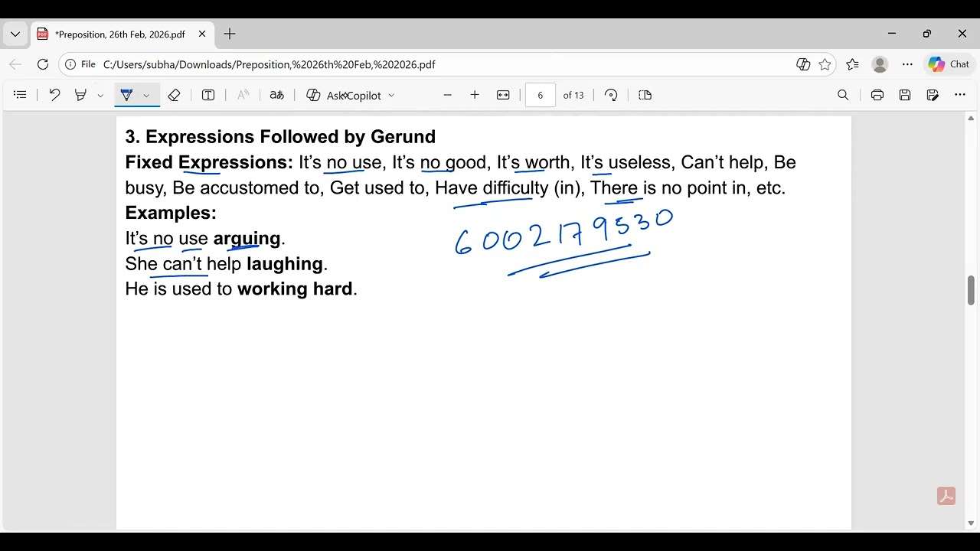The image size is (980, 551).
Task: Open the browser profile menu
Action: tap(880, 65)
